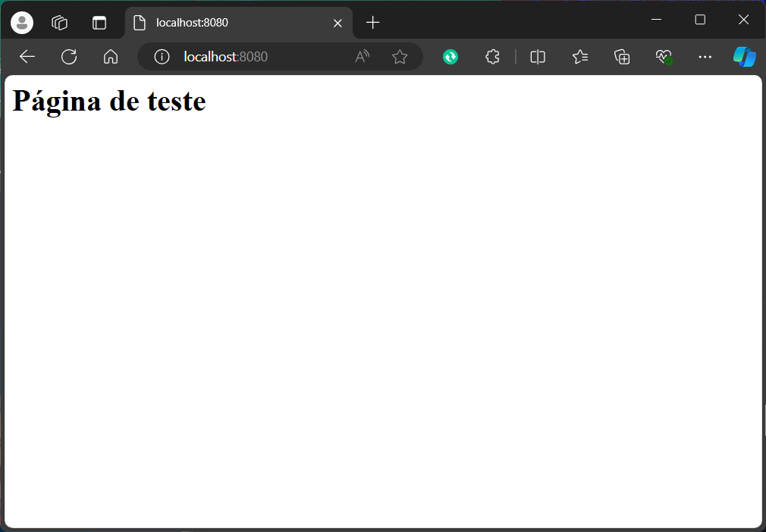Screen dimensions: 766x532
Task: Click the localhost:8080 address bar
Action: point(258,57)
